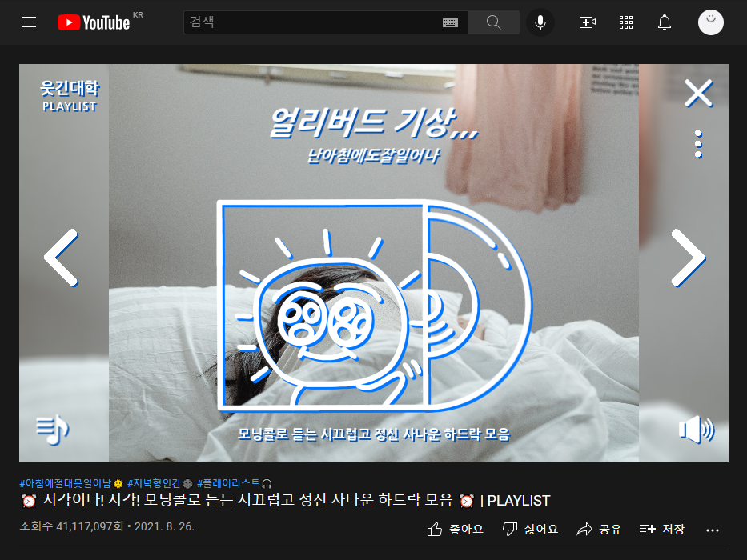
Task: Go to YouTube home via logo
Action: click(94, 22)
